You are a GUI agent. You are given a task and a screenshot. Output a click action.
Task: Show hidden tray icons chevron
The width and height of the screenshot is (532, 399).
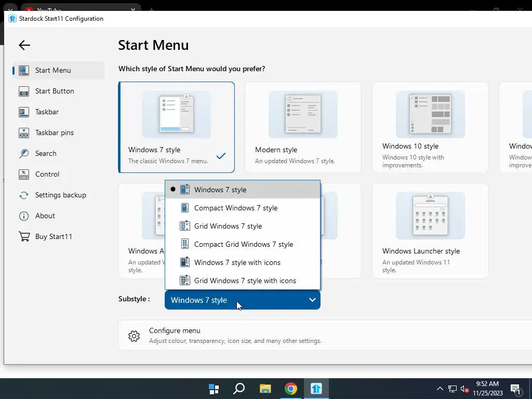[x=440, y=389]
